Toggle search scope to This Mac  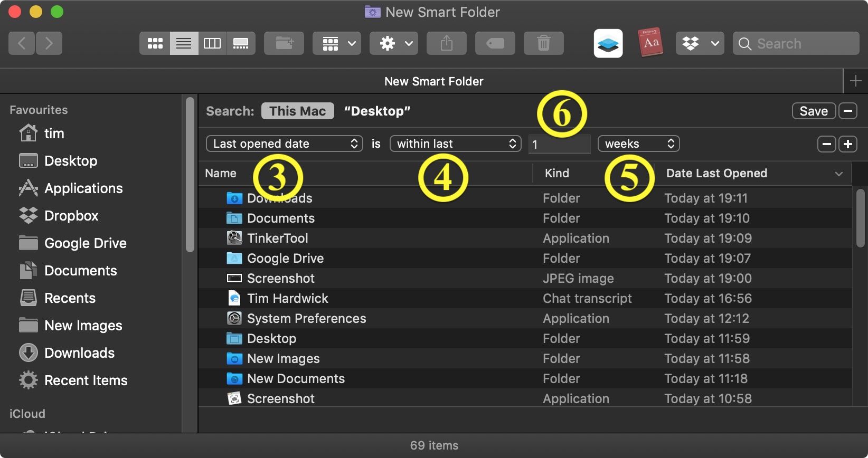click(x=297, y=111)
